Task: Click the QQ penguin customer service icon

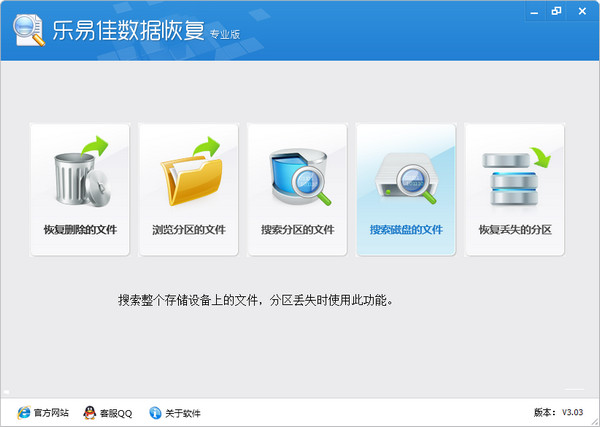Action: 90,412
